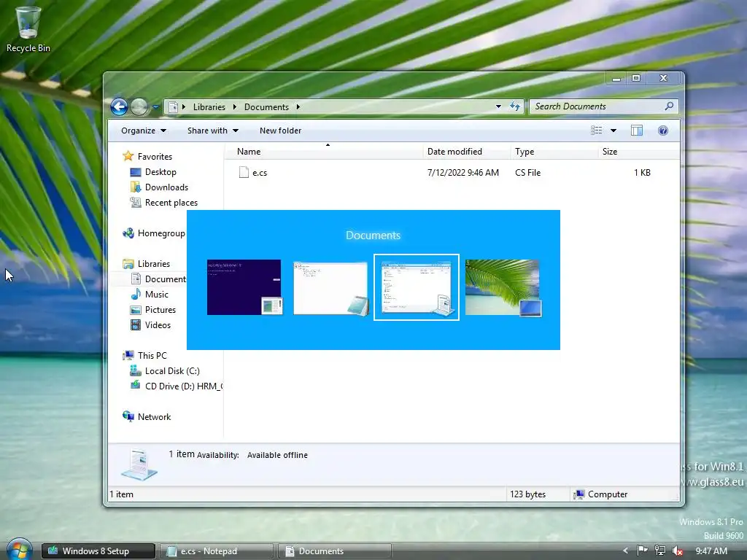The image size is (747, 560).
Task: Switch to Windows 8 Setup thumbnail in switcher
Action: 244,287
